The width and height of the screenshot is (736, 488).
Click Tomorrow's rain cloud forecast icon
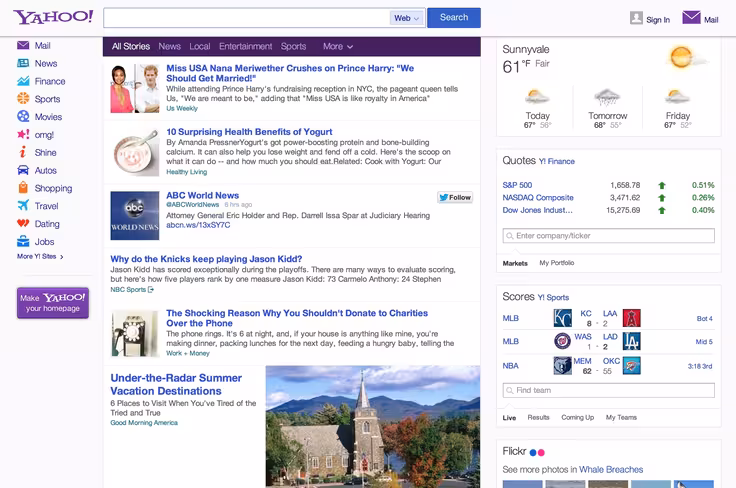pos(607,98)
